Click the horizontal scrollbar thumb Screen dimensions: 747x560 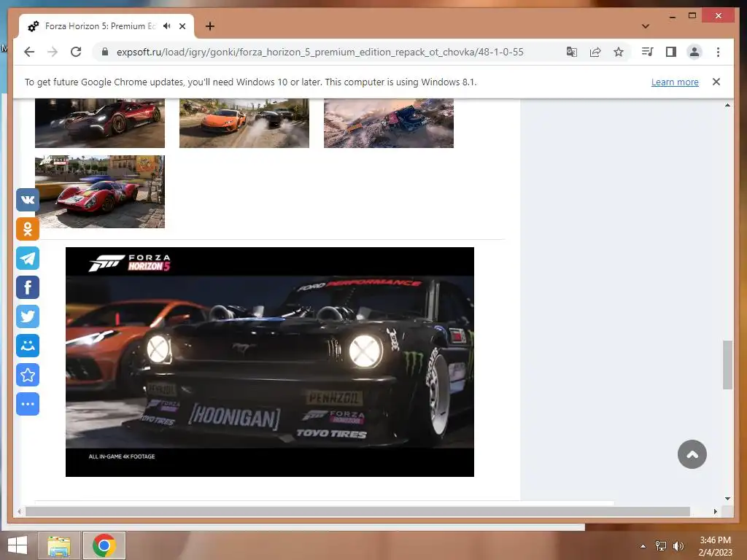pos(357,511)
